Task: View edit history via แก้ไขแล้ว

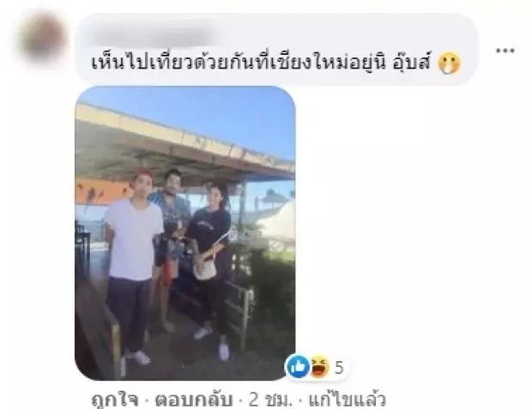Action: click(347, 400)
